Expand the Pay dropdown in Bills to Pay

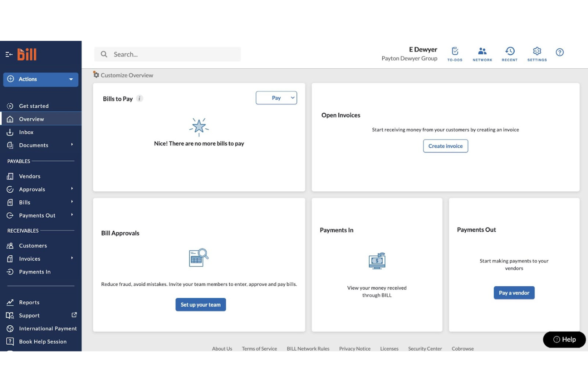[276, 97]
